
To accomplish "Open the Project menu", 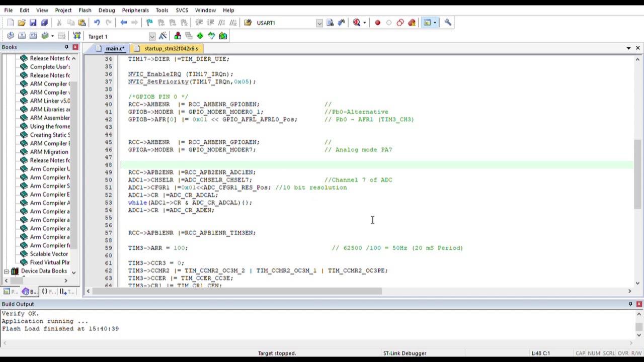I will pyautogui.click(x=63, y=10).
